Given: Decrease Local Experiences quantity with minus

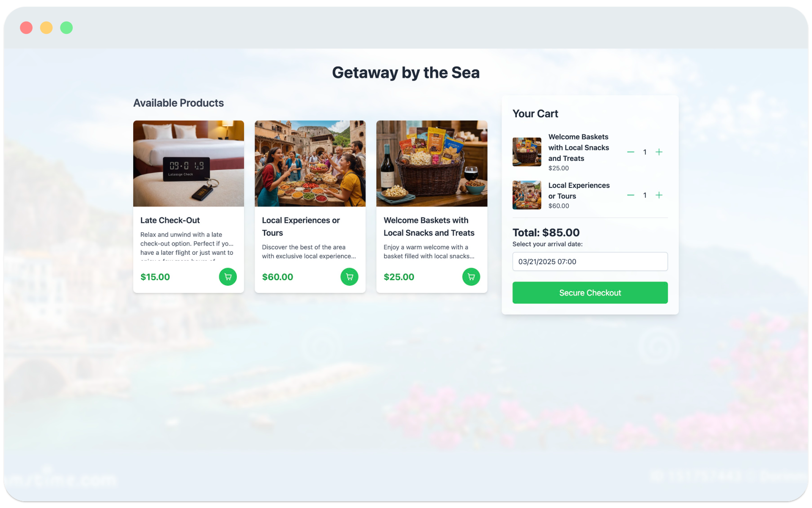Looking at the screenshot, I should [x=631, y=195].
